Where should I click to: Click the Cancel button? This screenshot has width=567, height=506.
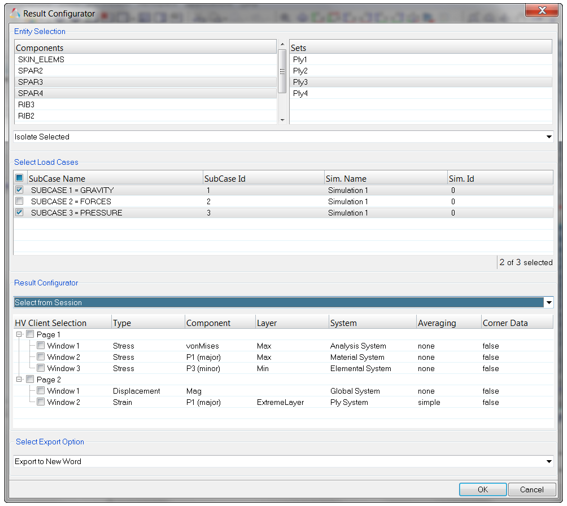pyautogui.click(x=532, y=490)
